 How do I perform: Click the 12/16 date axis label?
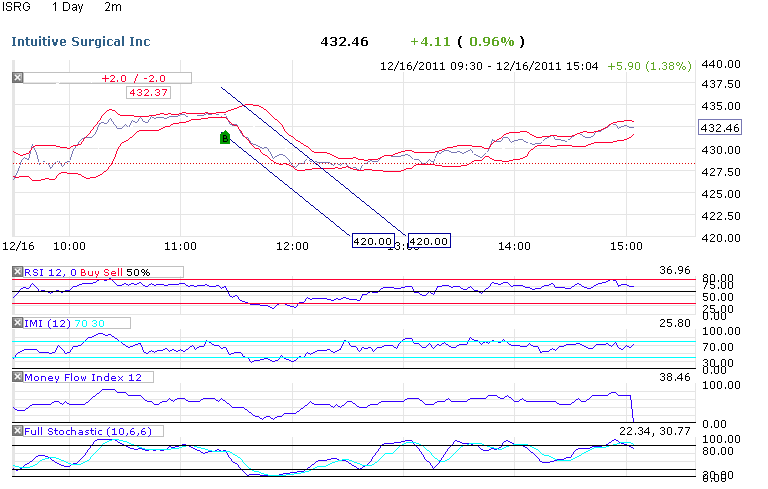pos(18,246)
